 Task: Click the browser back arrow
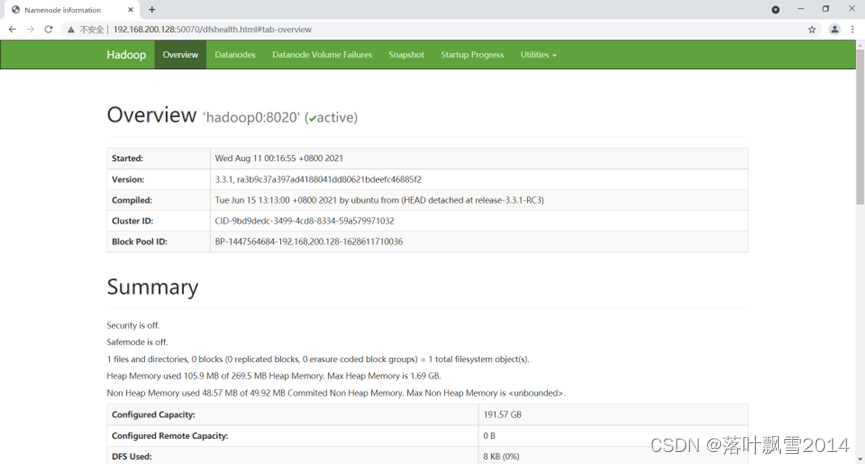[x=12, y=29]
